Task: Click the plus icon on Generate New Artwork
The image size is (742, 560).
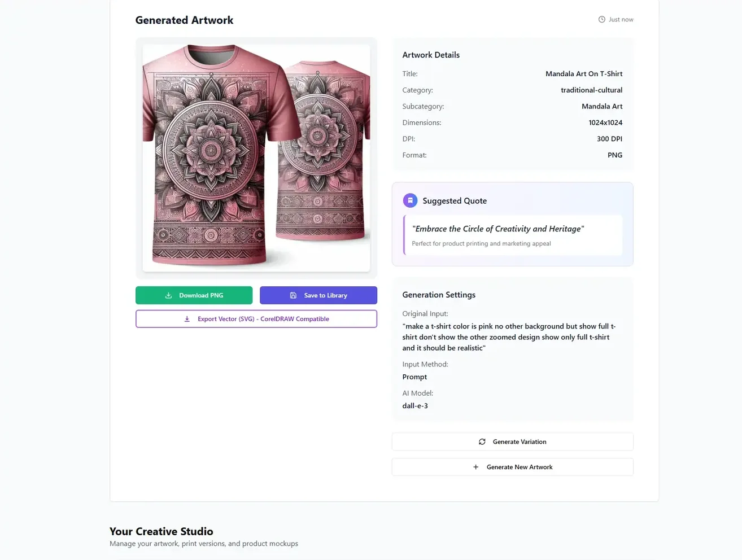Action: (475, 467)
